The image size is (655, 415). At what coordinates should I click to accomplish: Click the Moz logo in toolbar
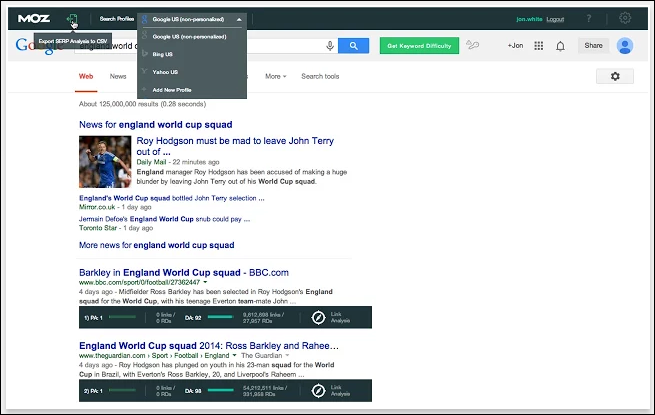[x=33, y=18]
